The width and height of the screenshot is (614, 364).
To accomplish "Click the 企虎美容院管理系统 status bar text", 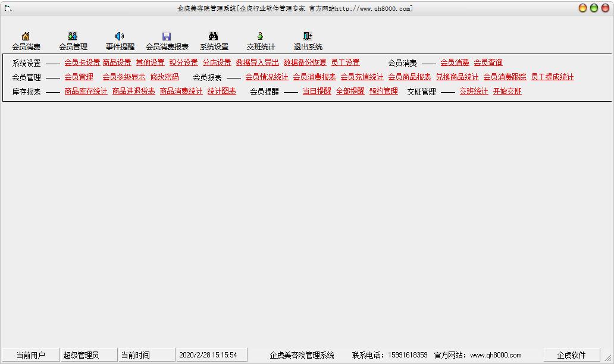I will click(x=302, y=355).
